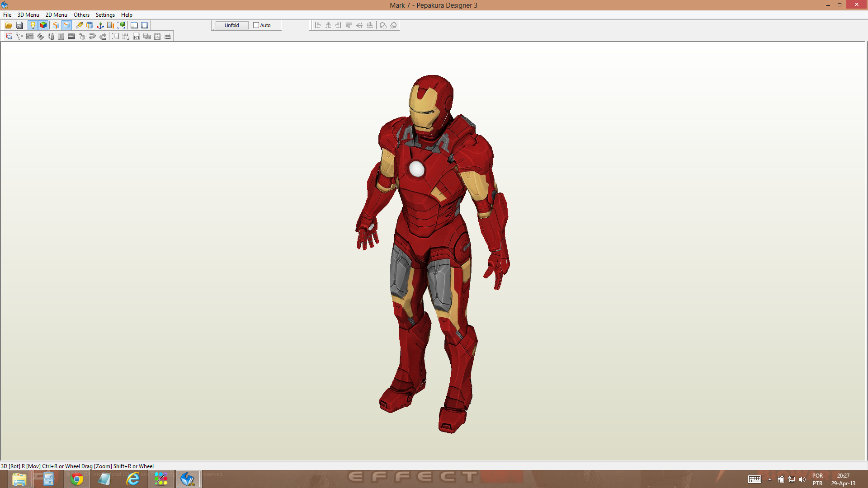Click the blue cylinder with orange stripes icon
The image size is (868, 488).
pyautogui.click(x=90, y=25)
